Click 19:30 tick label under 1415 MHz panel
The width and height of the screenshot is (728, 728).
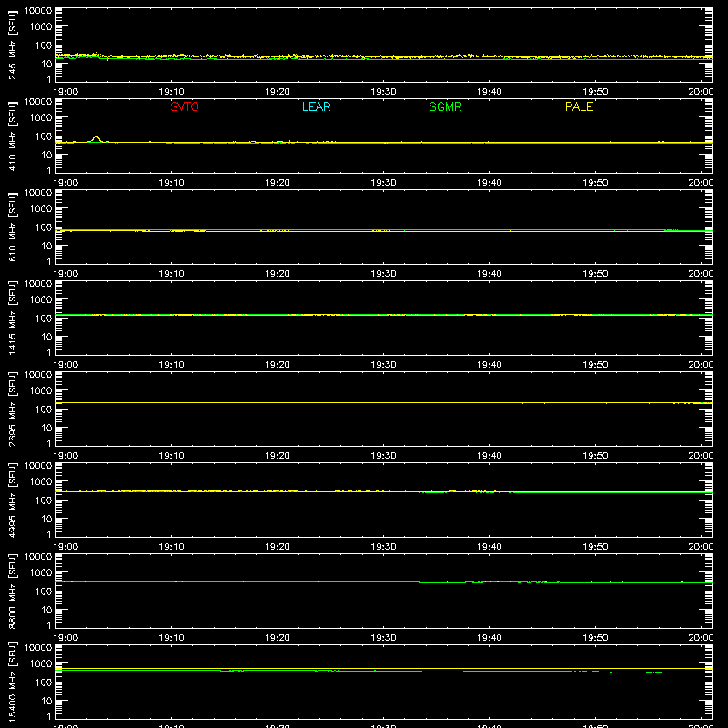(x=383, y=365)
